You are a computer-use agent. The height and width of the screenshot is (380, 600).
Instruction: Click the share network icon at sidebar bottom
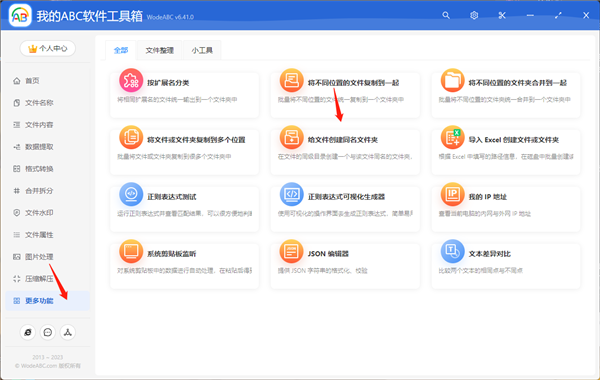click(68, 332)
